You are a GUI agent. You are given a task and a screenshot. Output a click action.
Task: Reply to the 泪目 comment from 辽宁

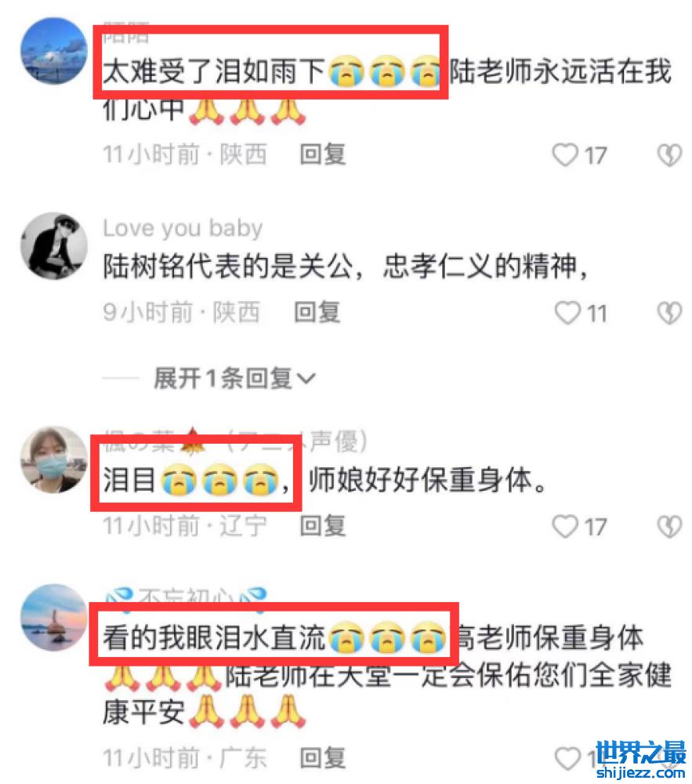323,526
